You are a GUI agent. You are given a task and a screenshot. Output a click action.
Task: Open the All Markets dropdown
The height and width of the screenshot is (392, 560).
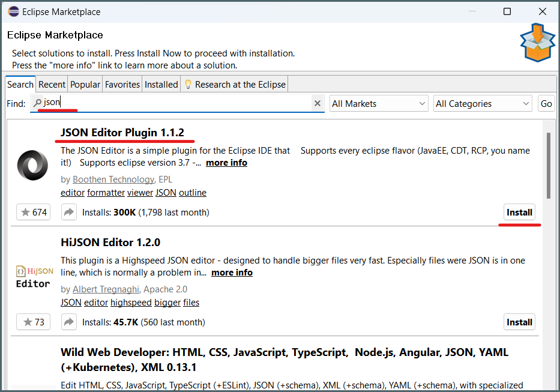click(x=379, y=104)
